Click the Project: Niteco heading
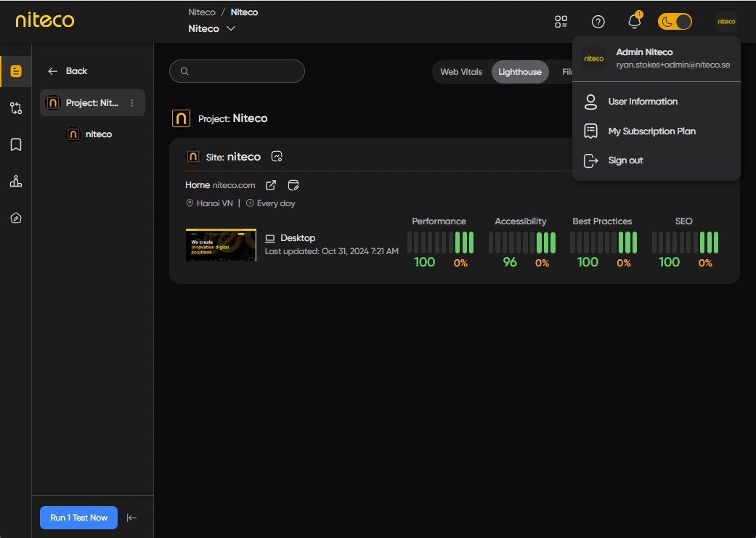 233,118
